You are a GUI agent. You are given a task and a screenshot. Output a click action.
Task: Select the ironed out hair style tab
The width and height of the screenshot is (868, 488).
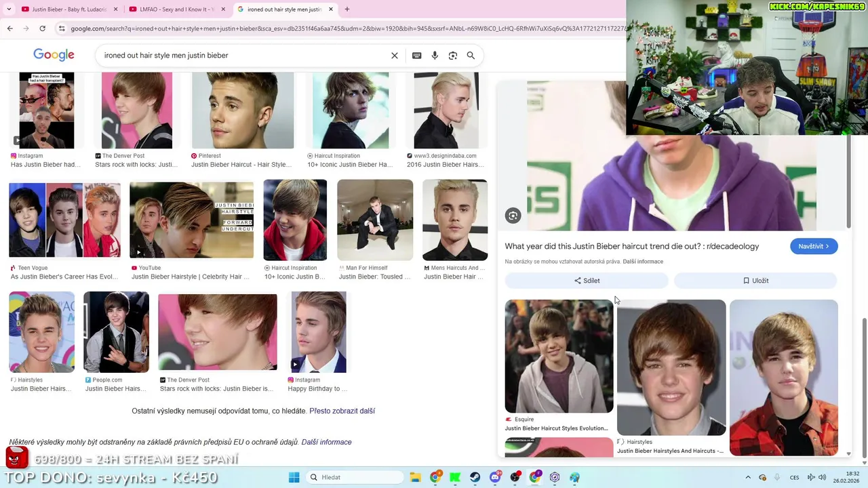[285, 9]
